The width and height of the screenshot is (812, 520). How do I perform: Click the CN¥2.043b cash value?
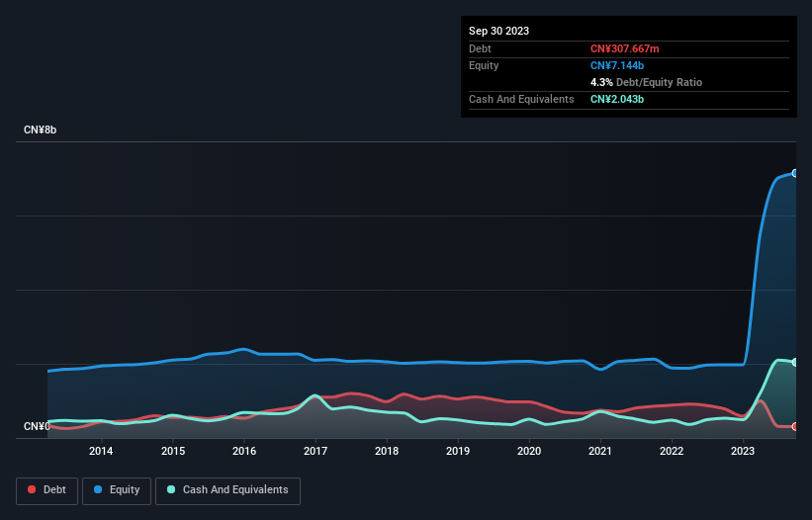[617, 99]
